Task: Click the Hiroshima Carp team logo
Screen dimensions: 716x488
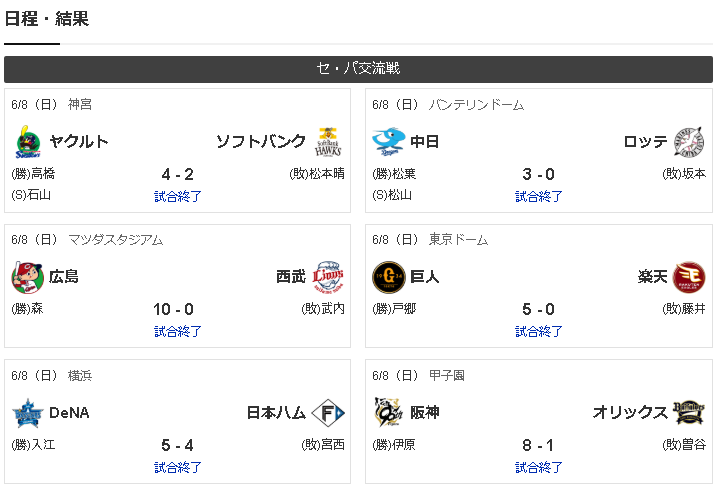Action: [x=28, y=277]
